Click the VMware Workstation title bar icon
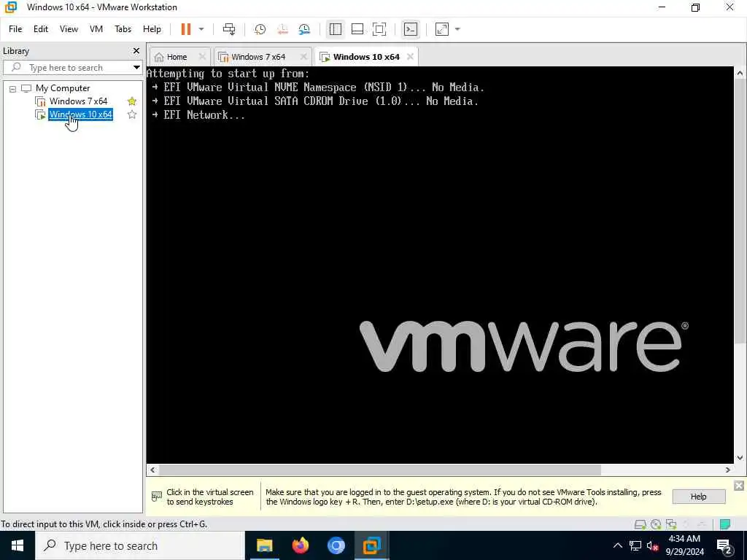This screenshot has width=747, height=560. pyautogui.click(x=11, y=7)
